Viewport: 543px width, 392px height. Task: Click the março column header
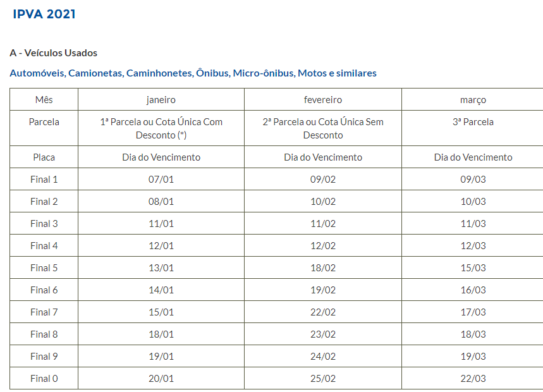pos(473,100)
